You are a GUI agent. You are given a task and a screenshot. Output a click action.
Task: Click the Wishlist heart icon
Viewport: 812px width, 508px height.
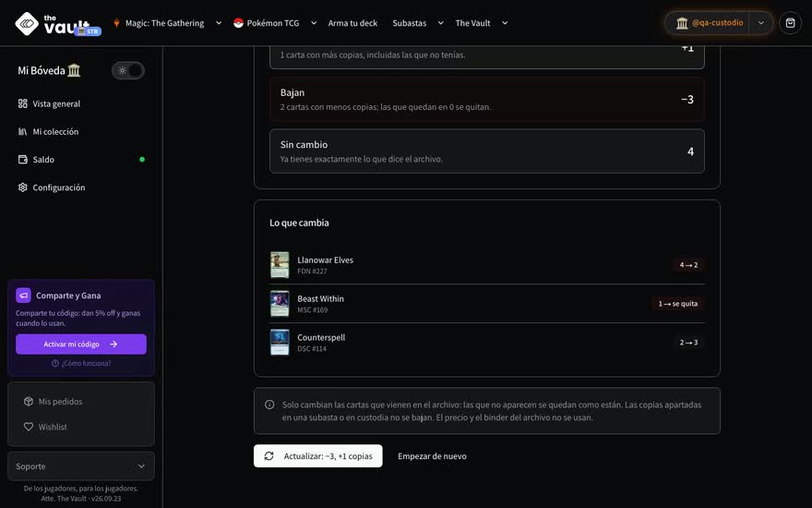pos(29,427)
